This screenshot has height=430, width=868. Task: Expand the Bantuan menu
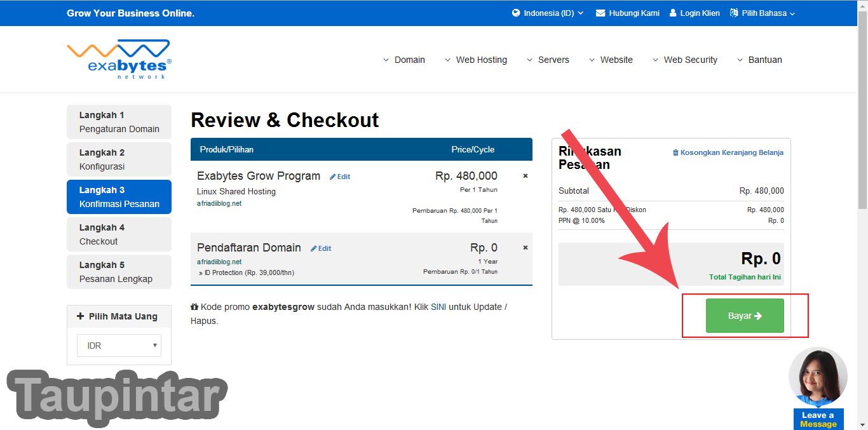coord(759,60)
